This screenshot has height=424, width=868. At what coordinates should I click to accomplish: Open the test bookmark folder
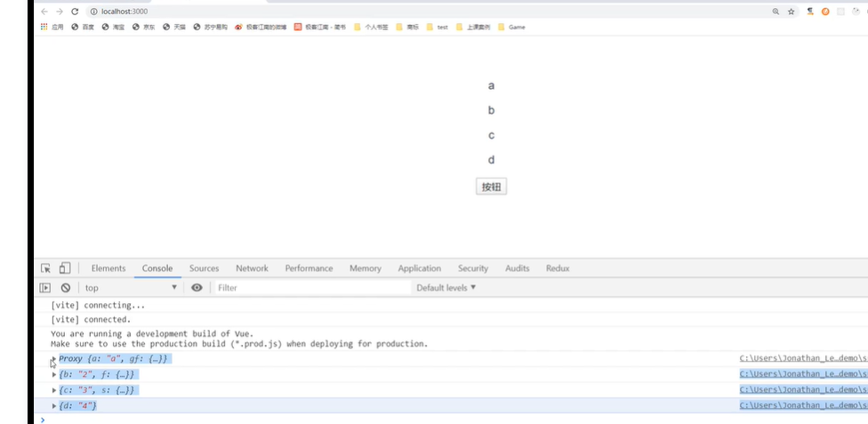coord(437,27)
